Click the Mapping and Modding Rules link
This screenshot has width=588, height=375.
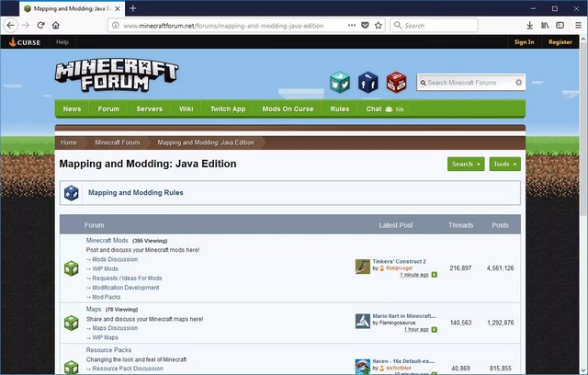[x=135, y=193]
